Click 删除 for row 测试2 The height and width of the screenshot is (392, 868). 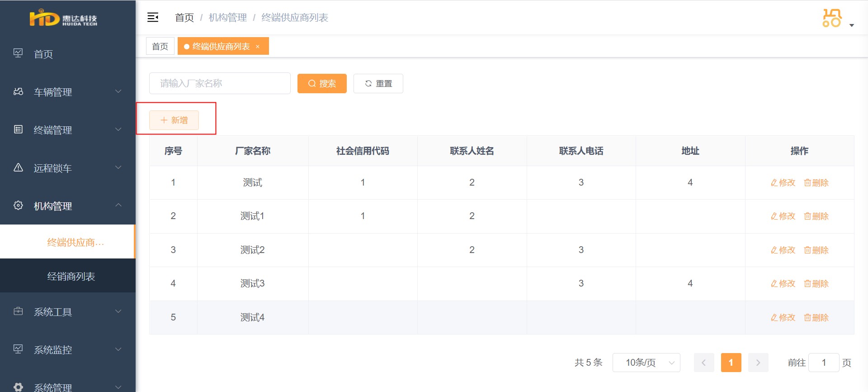point(816,250)
